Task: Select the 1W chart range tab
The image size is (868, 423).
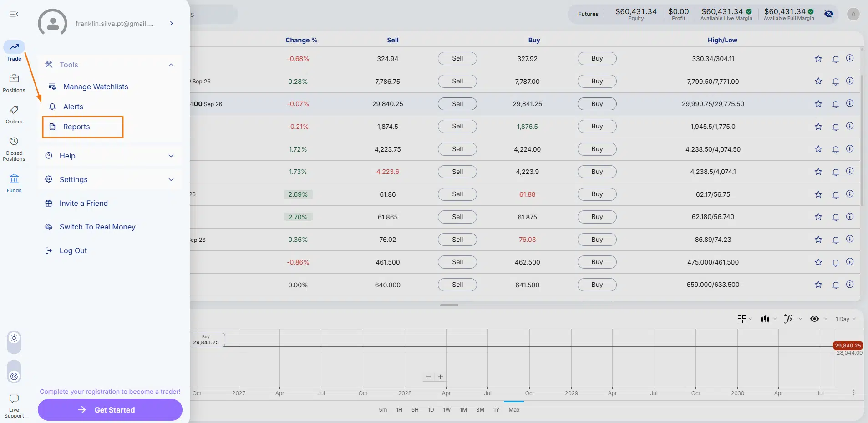Action: [447, 410]
